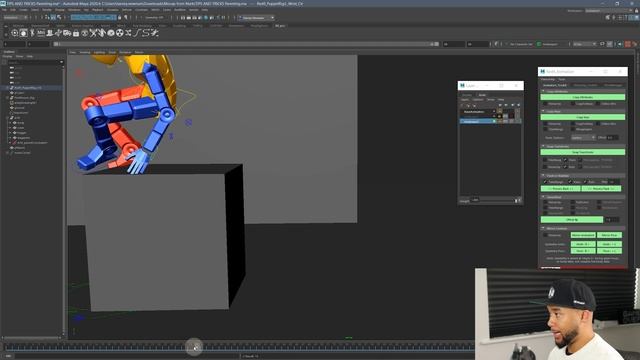Open the menu set dropdown in the status line
640x360 pixels.
pyautogui.click(x=15, y=18)
